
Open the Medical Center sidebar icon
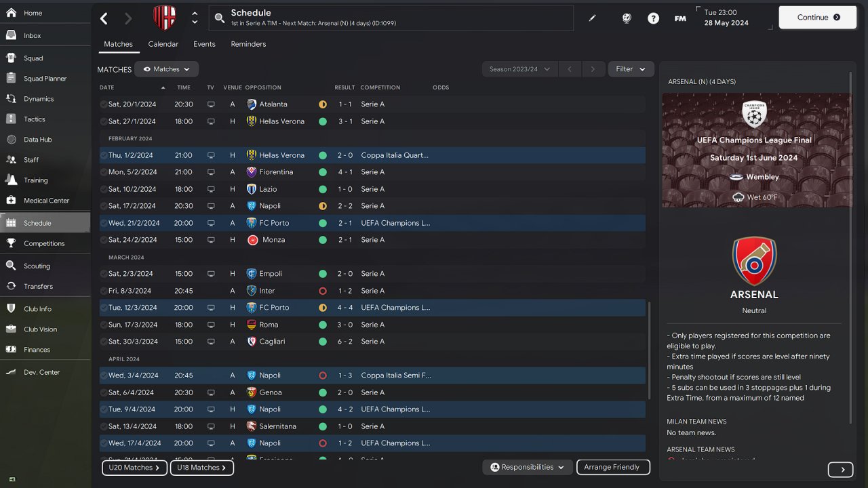click(x=11, y=201)
